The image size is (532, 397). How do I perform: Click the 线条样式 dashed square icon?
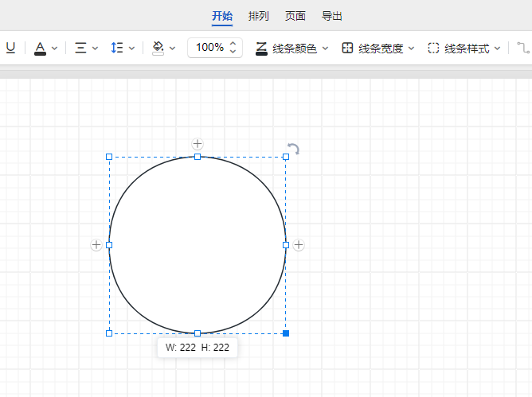[x=433, y=48]
